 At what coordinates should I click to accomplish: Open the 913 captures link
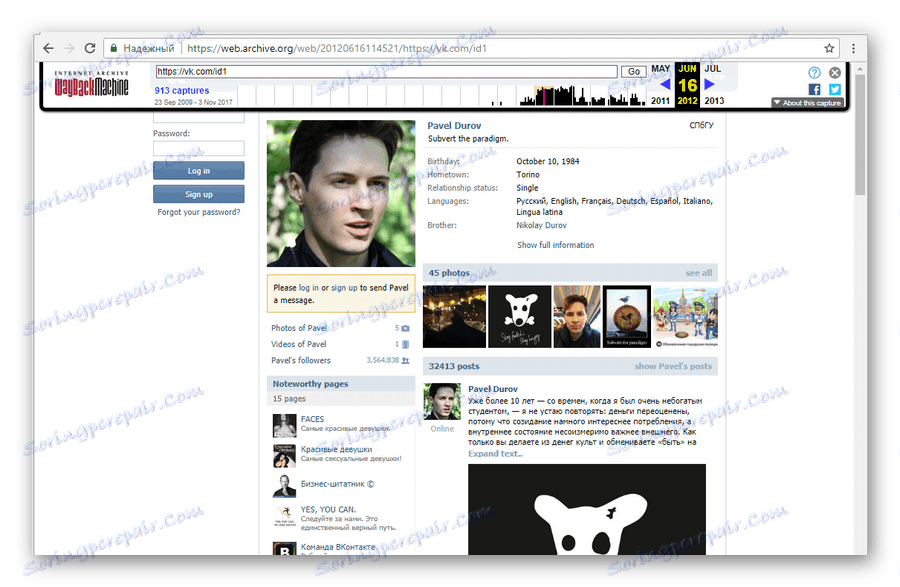pos(181,91)
